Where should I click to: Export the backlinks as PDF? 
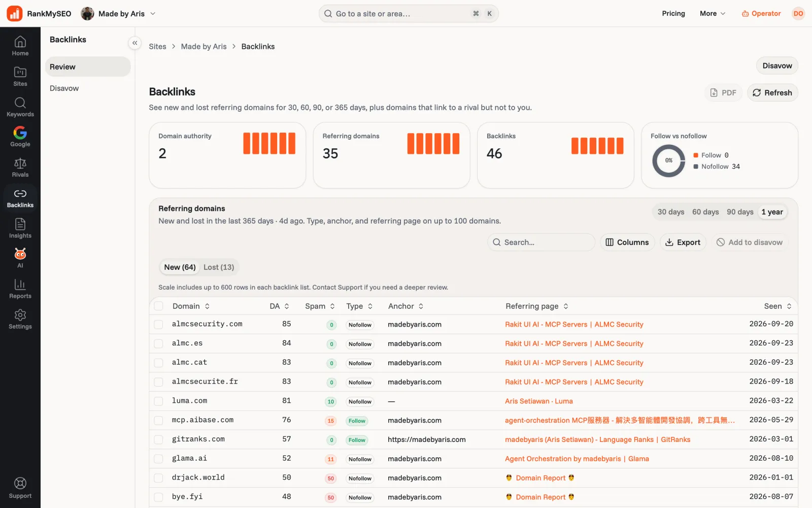(723, 92)
